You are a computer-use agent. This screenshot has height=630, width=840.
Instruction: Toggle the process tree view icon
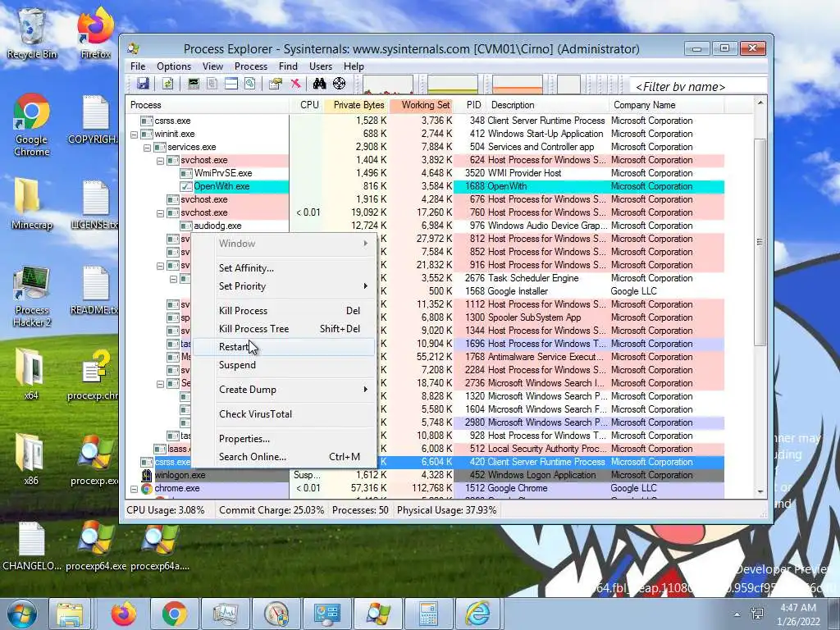click(x=212, y=84)
